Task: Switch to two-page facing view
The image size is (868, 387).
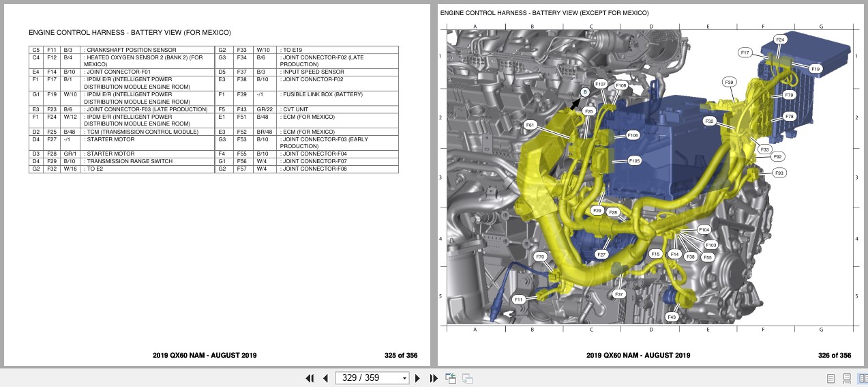Action: point(861,378)
